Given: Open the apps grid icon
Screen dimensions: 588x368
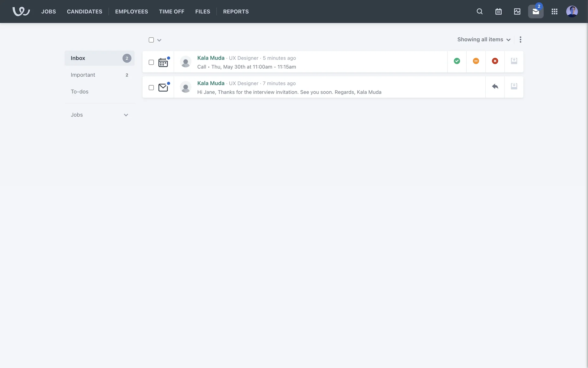Looking at the screenshot, I should [554, 11].
